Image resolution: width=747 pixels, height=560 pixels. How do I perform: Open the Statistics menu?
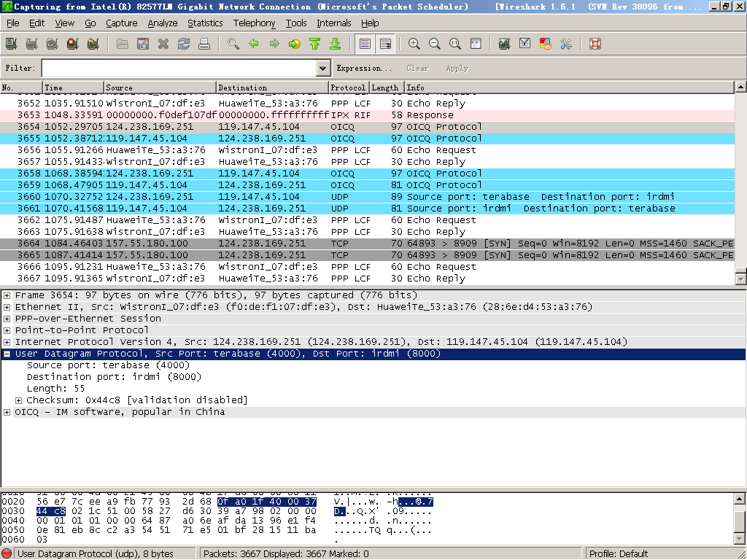click(x=205, y=23)
